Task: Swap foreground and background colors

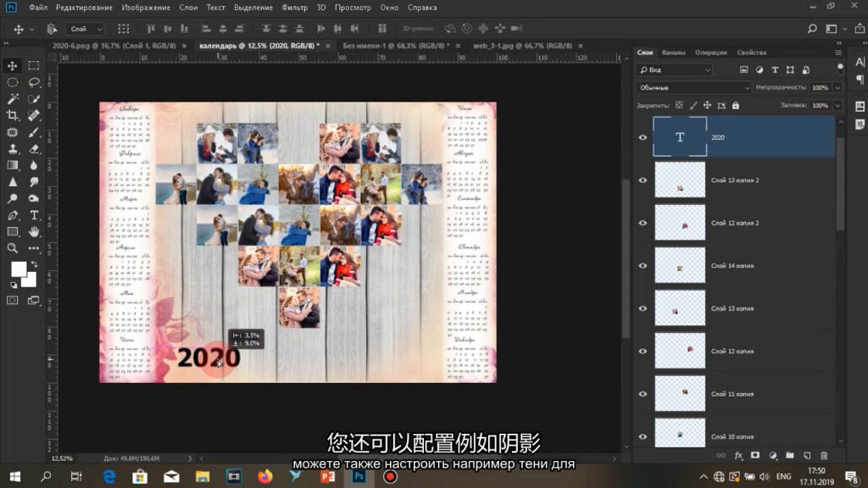Action: click(34, 264)
